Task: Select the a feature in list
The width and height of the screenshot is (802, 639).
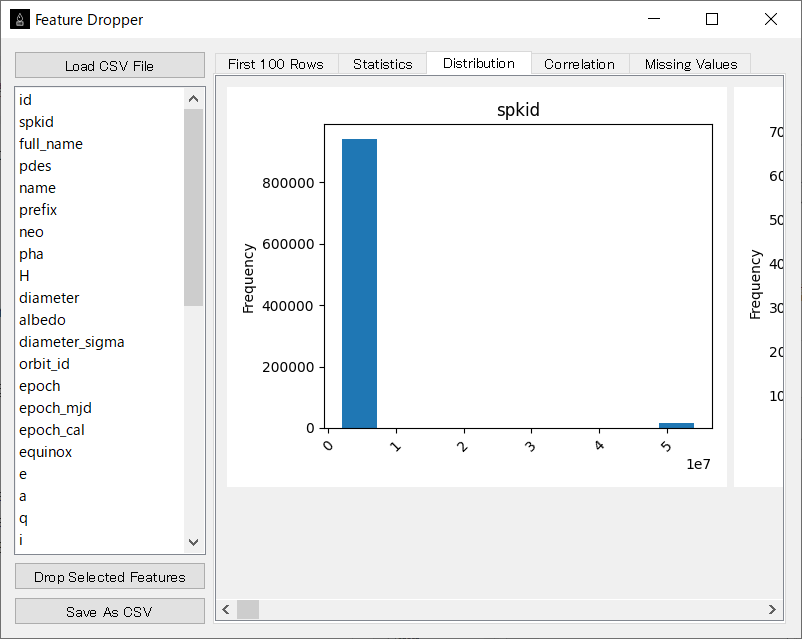Action: pyautogui.click(x=100, y=496)
